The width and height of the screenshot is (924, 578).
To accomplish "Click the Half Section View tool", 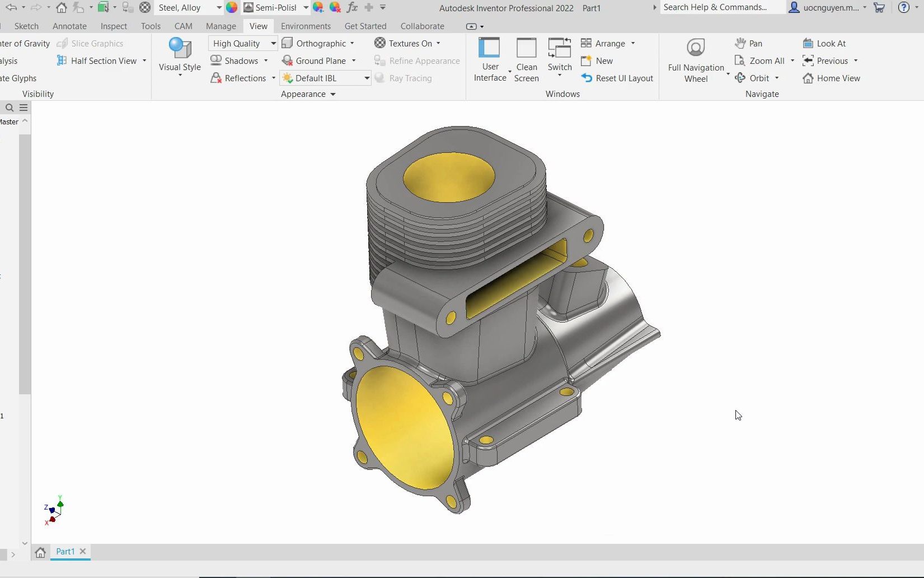I will coord(100,60).
